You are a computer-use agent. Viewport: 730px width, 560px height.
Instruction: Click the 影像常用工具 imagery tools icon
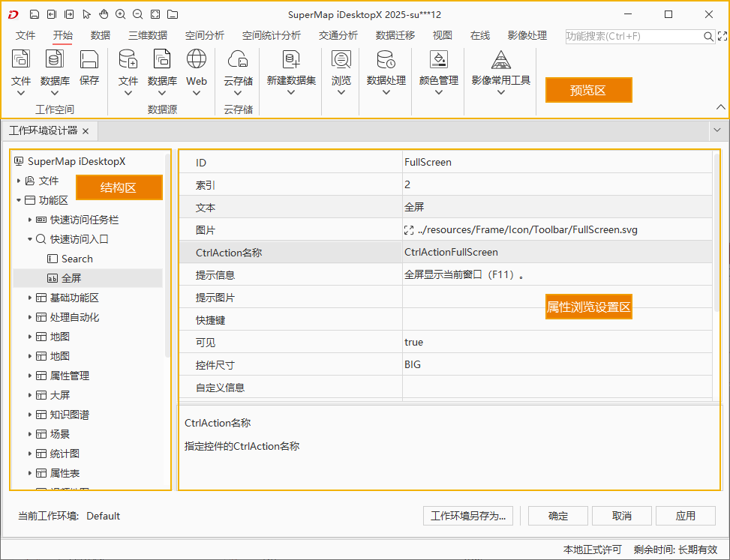click(x=500, y=60)
